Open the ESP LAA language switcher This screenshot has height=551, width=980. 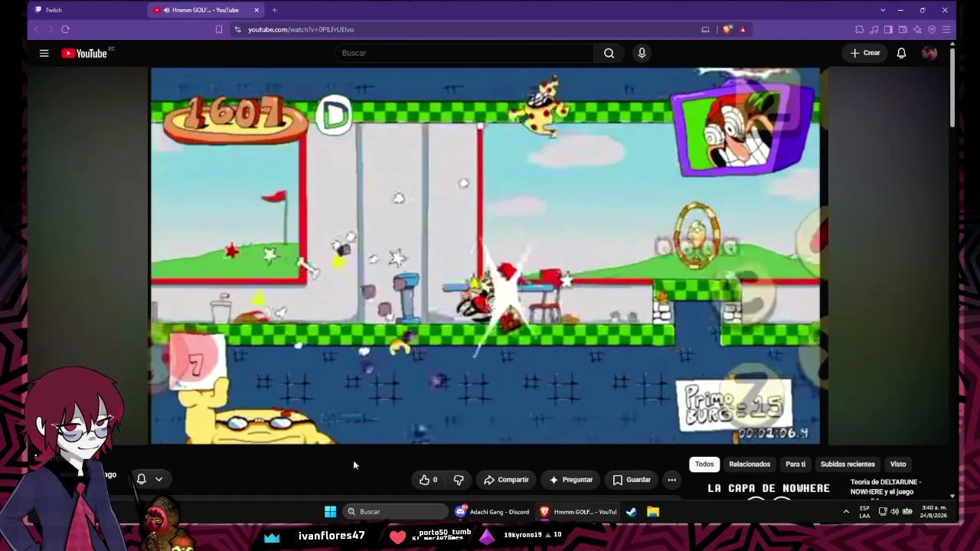(x=864, y=511)
